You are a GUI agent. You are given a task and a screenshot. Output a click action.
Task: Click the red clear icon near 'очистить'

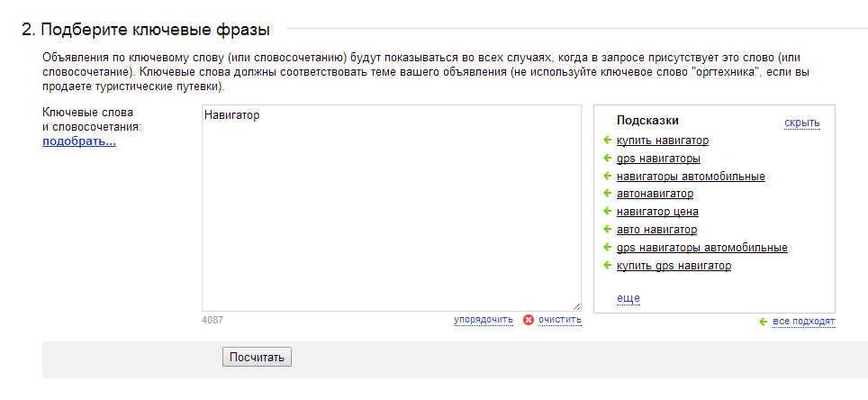529,320
